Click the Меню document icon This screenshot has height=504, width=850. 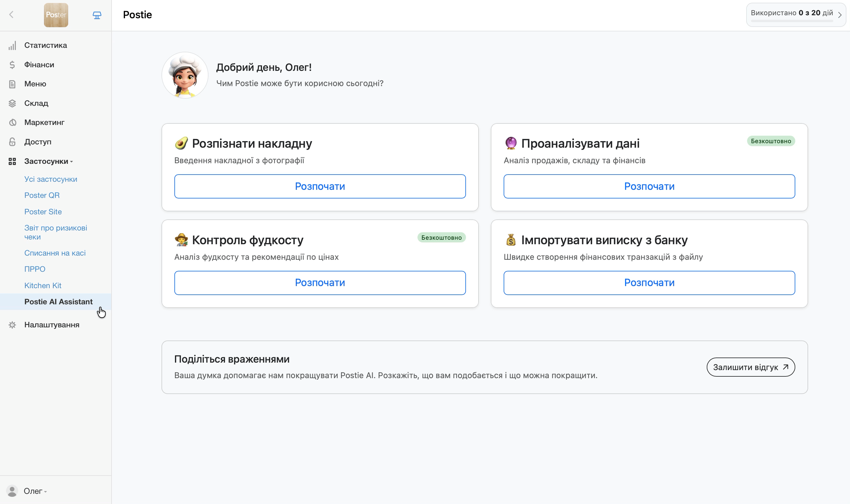pyautogui.click(x=12, y=84)
